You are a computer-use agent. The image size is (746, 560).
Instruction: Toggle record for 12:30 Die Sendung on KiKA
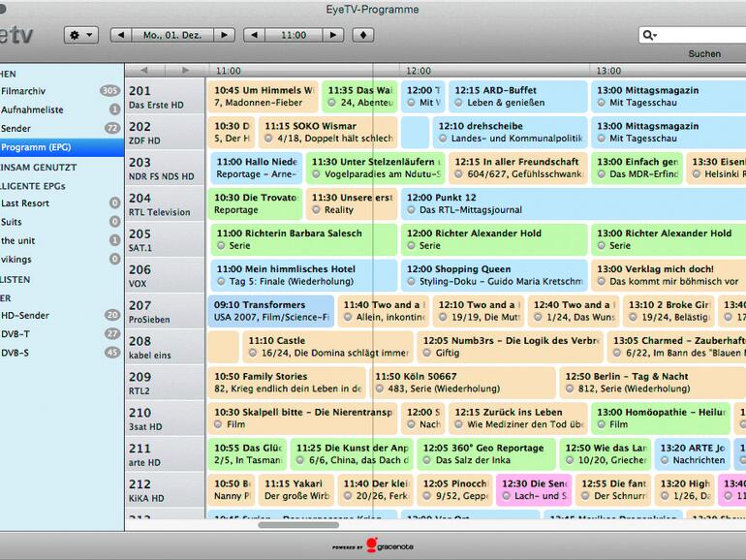pyautogui.click(x=506, y=496)
